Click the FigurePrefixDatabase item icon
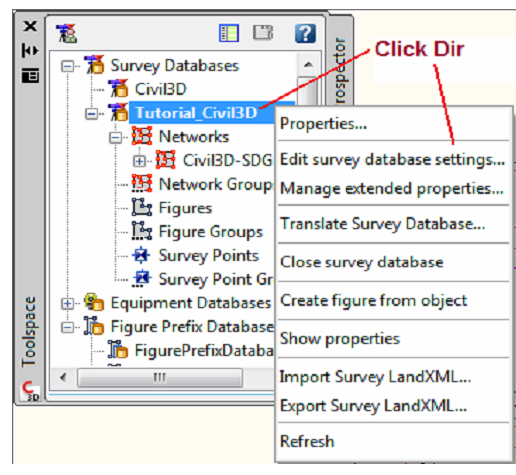 (118, 350)
